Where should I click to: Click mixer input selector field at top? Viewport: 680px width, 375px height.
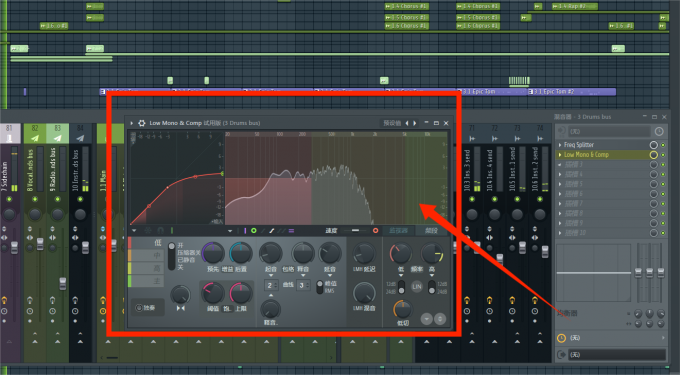tap(610, 131)
